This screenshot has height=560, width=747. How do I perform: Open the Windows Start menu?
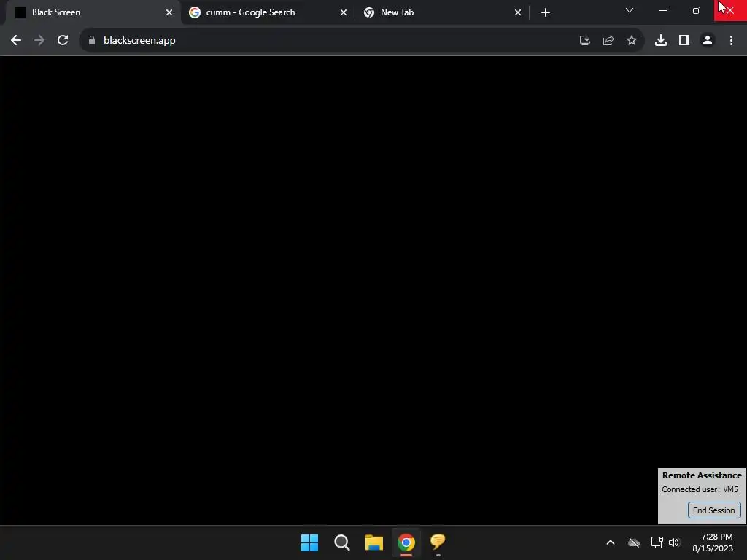[309, 542]
